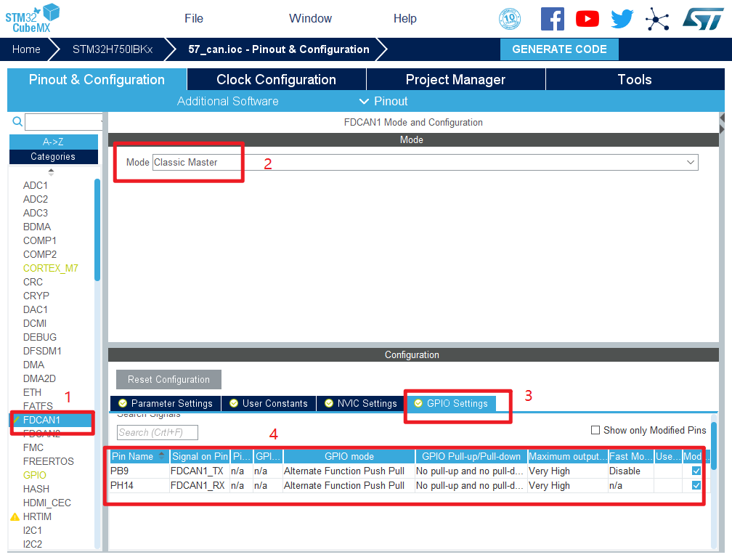This screenshot has width=732, height=560.
Task: Click the STM32CubeMX logo
Action: click(x=33, y=17)
